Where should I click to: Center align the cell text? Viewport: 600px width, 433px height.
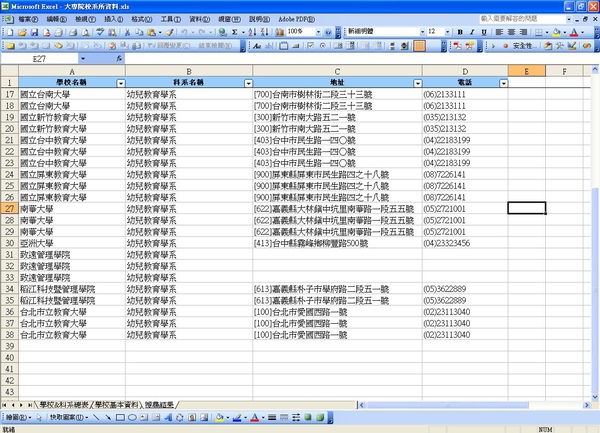pyautogui.click(x=511, y=33)
